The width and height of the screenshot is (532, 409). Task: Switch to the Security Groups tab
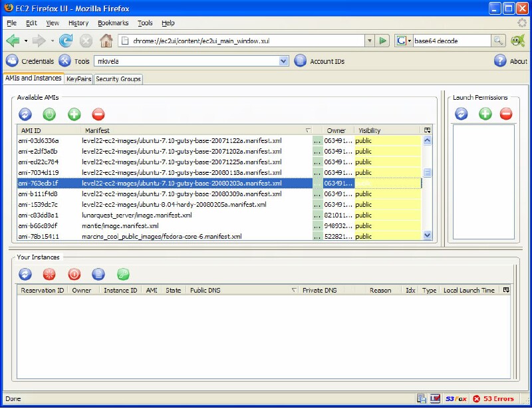click(118, 78)
